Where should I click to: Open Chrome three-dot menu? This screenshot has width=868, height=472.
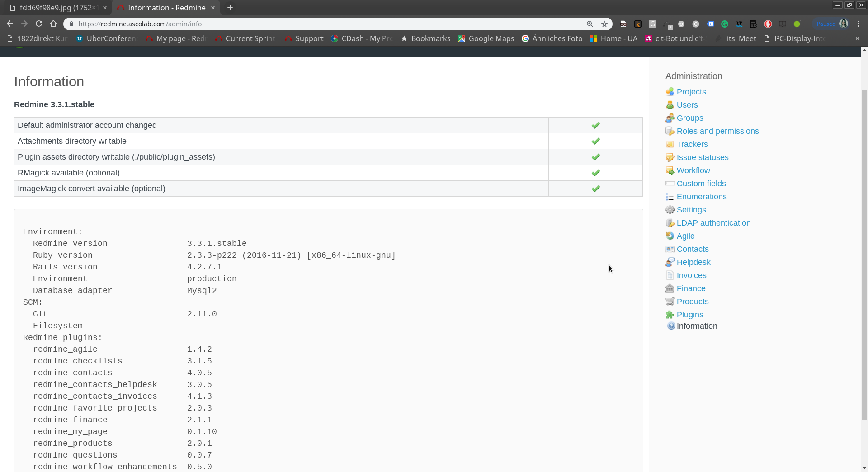tap(859, 24)
